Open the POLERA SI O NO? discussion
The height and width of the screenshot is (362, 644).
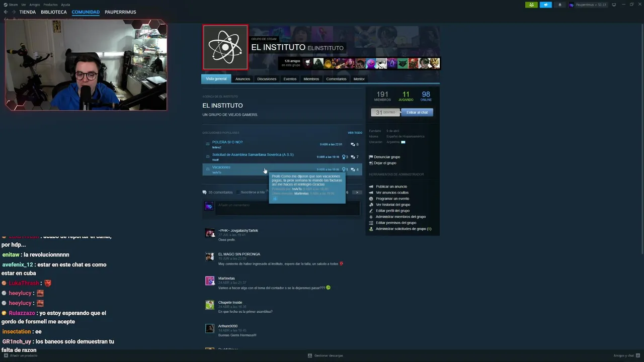227,142
